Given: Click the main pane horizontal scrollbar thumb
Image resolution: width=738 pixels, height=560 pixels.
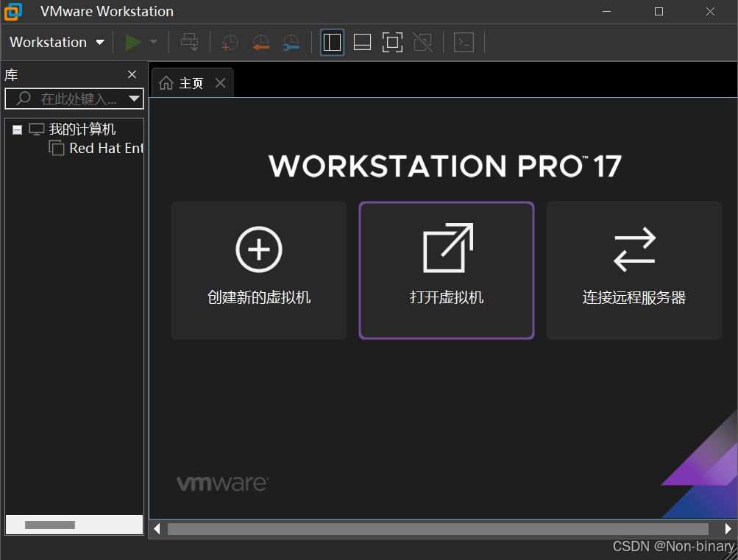Looking at the screenshot, I should 438,529.
